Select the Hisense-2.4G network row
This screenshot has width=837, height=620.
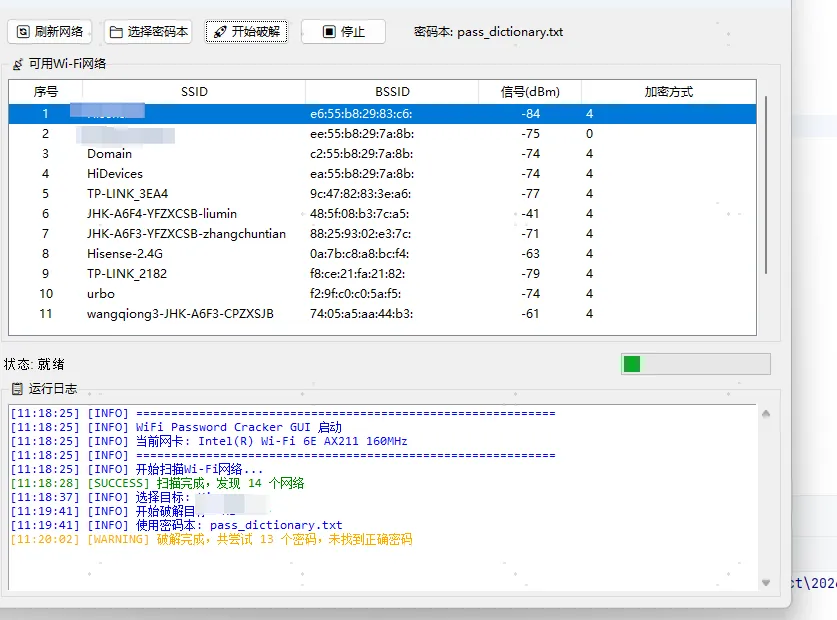click(382, 254)
